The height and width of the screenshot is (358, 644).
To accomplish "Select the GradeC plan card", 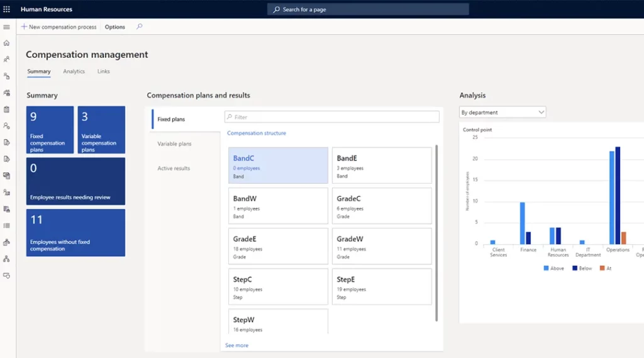I will (x=382, y=206).
